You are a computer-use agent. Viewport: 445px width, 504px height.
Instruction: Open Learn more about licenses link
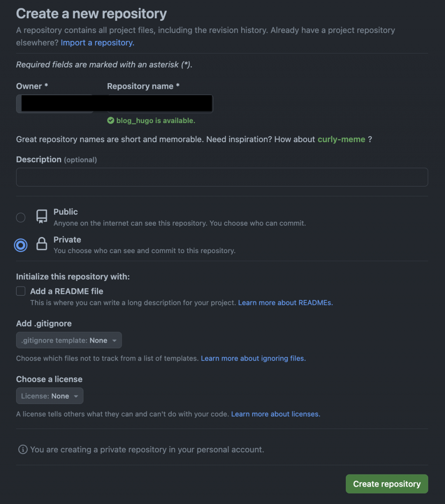pos(276,414)
